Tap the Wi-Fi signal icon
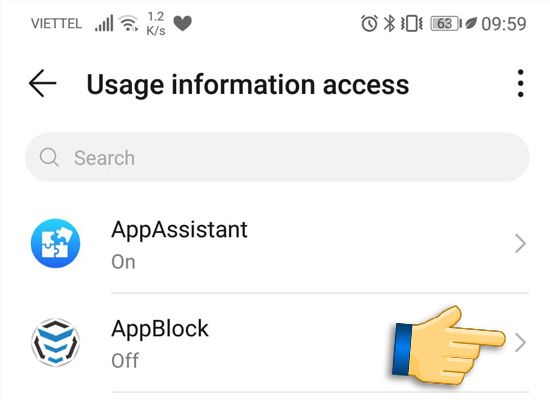Screen dimensions: 550x400 tap(128, 24)
